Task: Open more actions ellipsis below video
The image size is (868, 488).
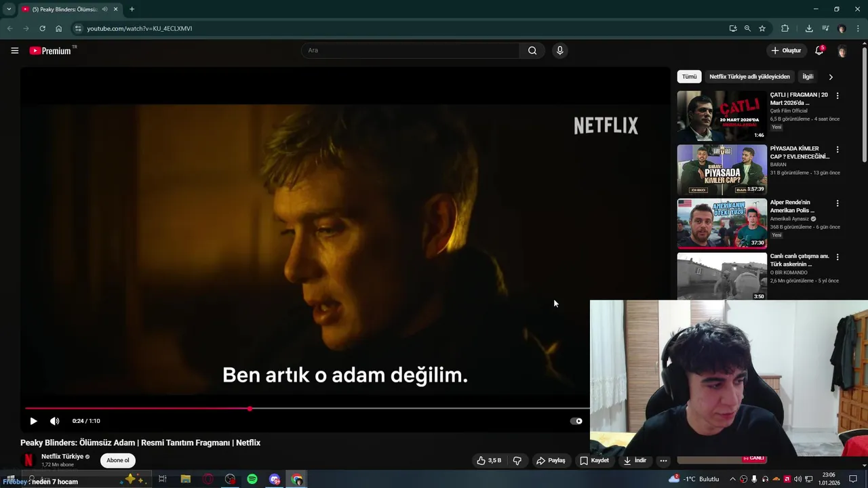Action: tap(663, 460)
